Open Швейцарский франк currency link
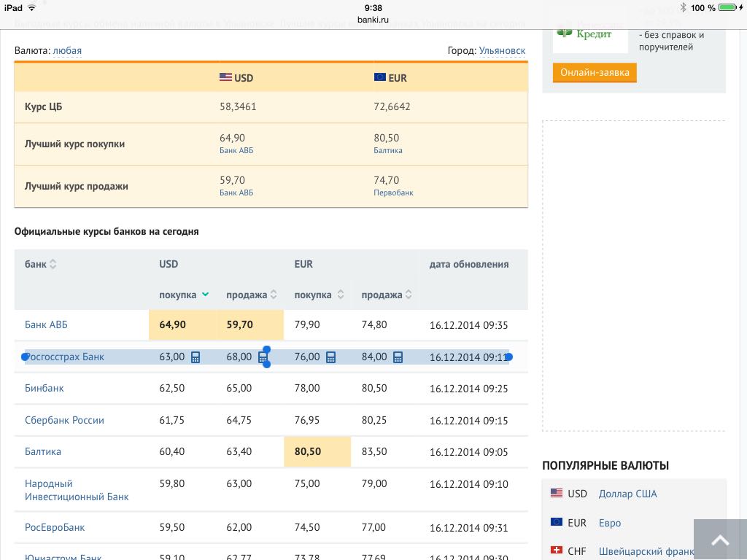 (x=646, y=551)
